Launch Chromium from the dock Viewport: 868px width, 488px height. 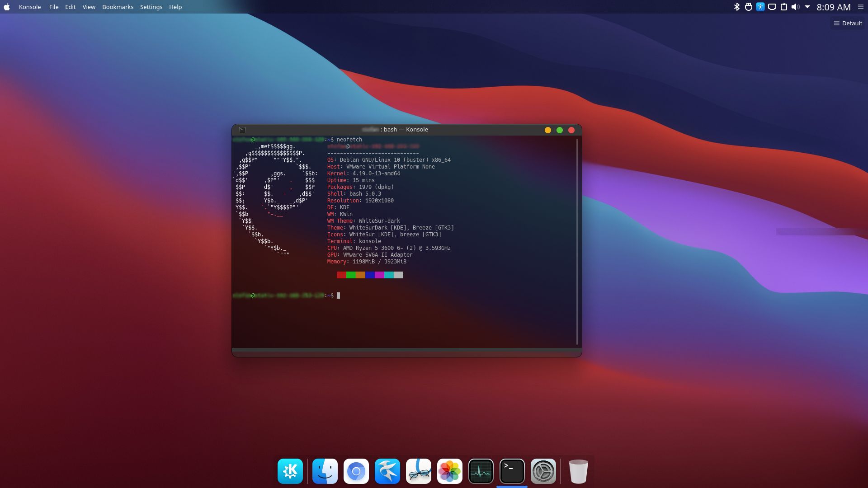356,471
